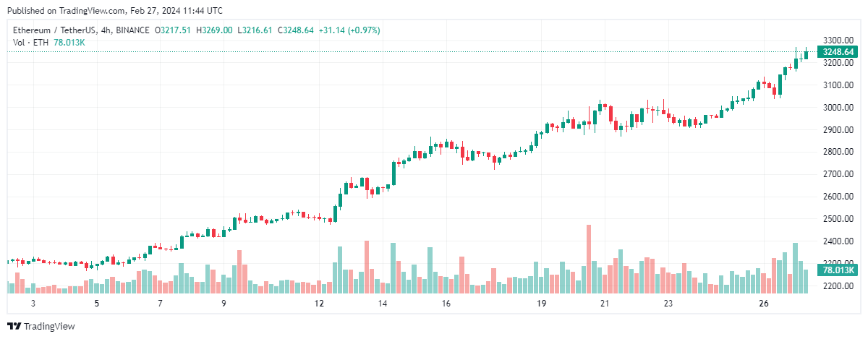Select date 3 on the time axis
This screenshot has height=339, width=868.
(33, 304)
